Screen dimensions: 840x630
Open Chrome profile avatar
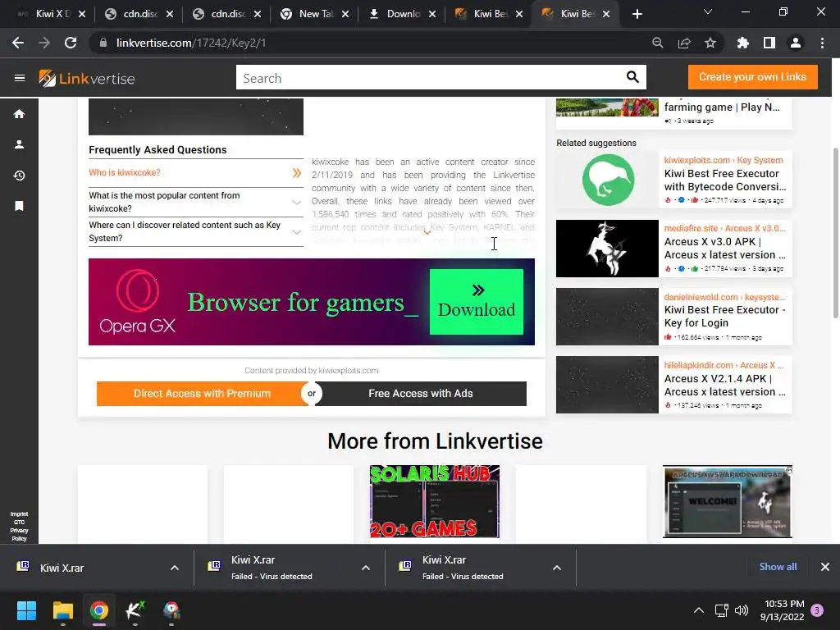pyautogui.click(x=796, y=43)
